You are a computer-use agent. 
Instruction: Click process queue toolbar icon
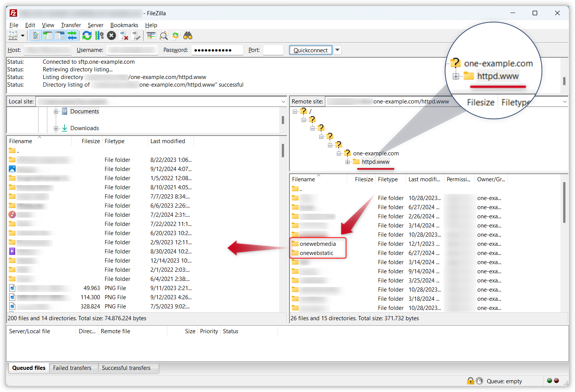99,36
